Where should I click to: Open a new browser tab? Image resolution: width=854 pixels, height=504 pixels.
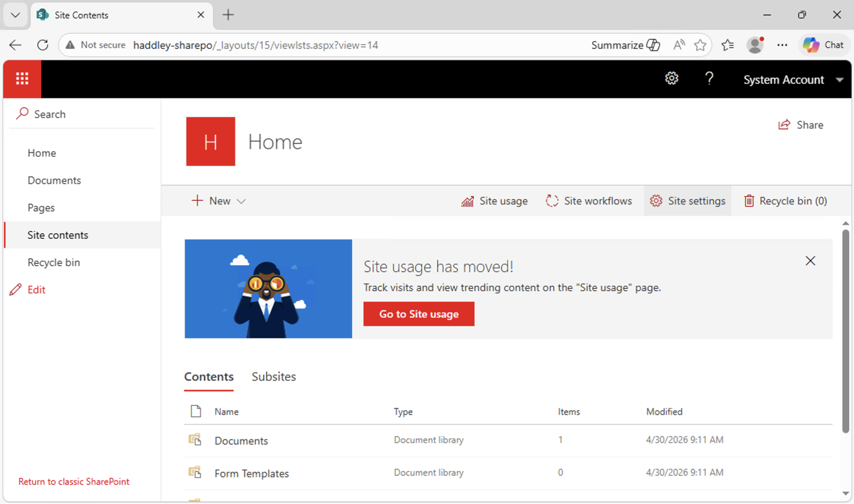coord(228,15)
